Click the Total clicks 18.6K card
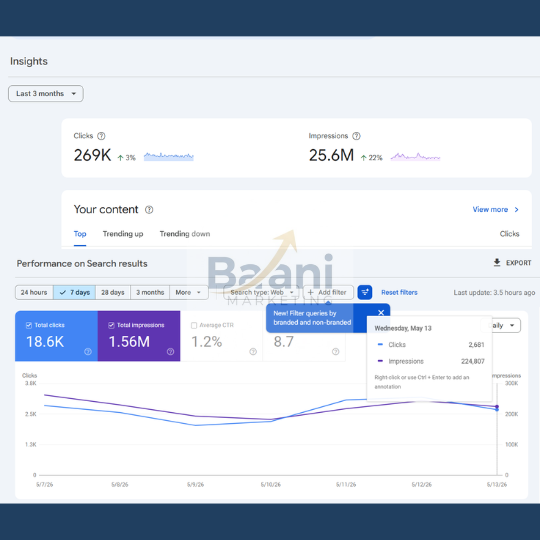This screenshot has width=540, height=540. pos(56,336)
